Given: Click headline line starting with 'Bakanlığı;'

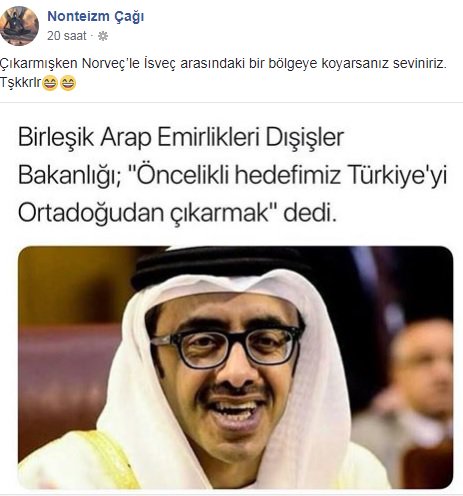Looking at the screenshot, I should (x=232, y=176).
